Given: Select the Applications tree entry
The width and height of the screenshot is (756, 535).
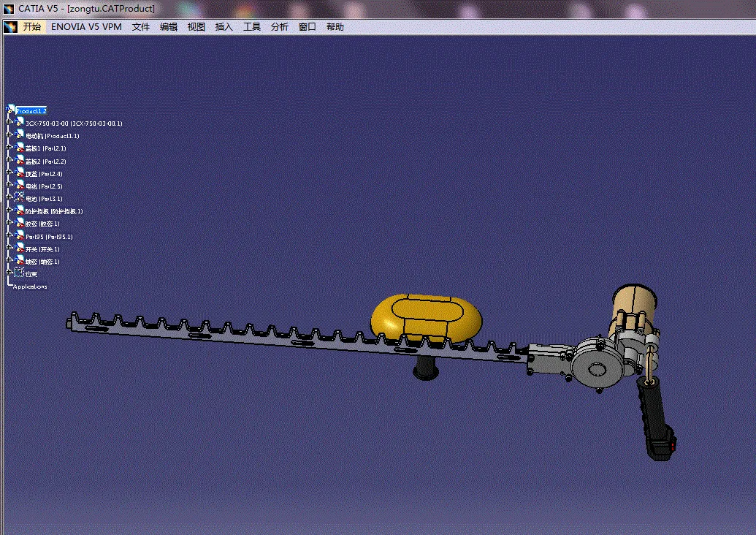Looking at the screenshot, I should pos(30,287).
